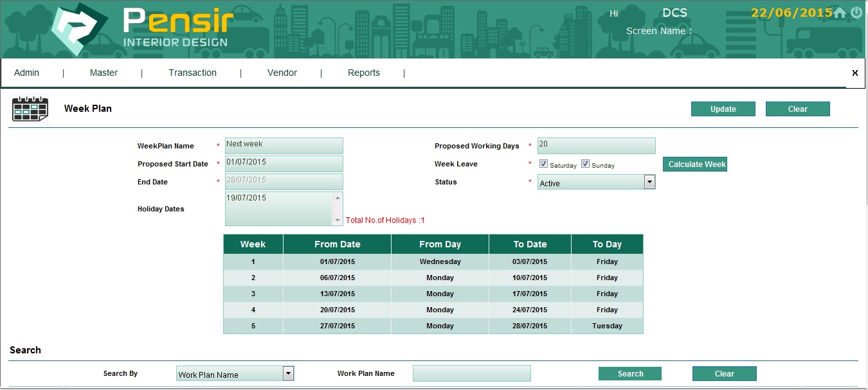Click the Calculate Week button
The width and height of the screenshot is (868, 390).
695,164
